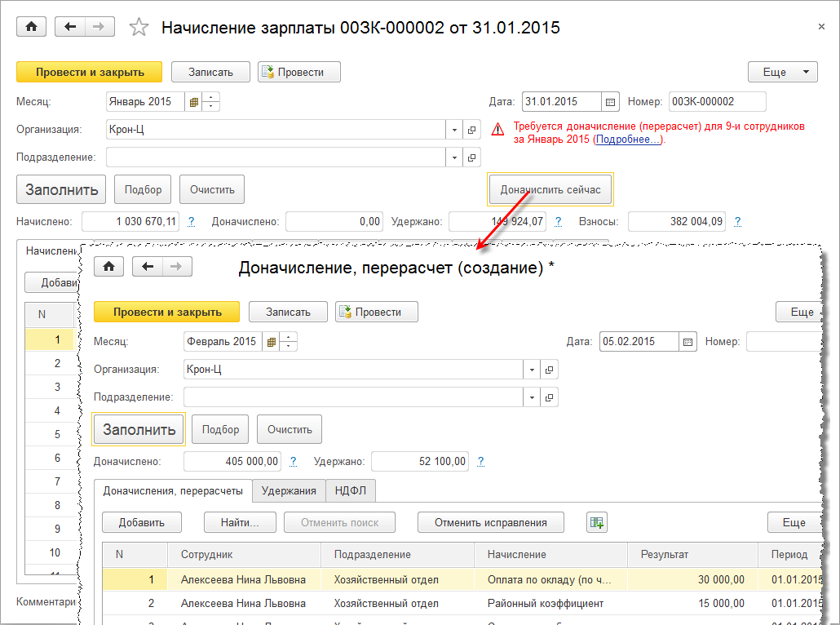Select the top window's partially hidden Начислено tab

point(51,250)
